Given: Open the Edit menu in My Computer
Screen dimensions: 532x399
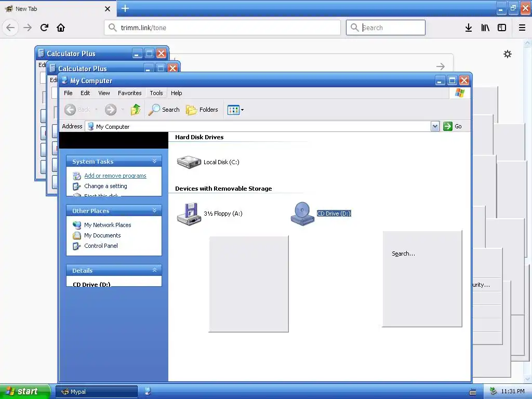Looking at the screenshot, I should click(85, 93).
